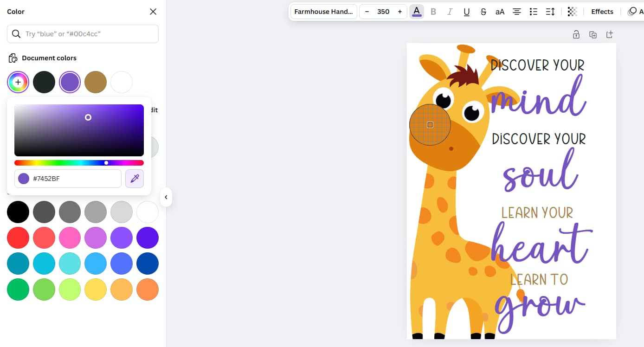Toggle italic formatting

click(450, 12)
